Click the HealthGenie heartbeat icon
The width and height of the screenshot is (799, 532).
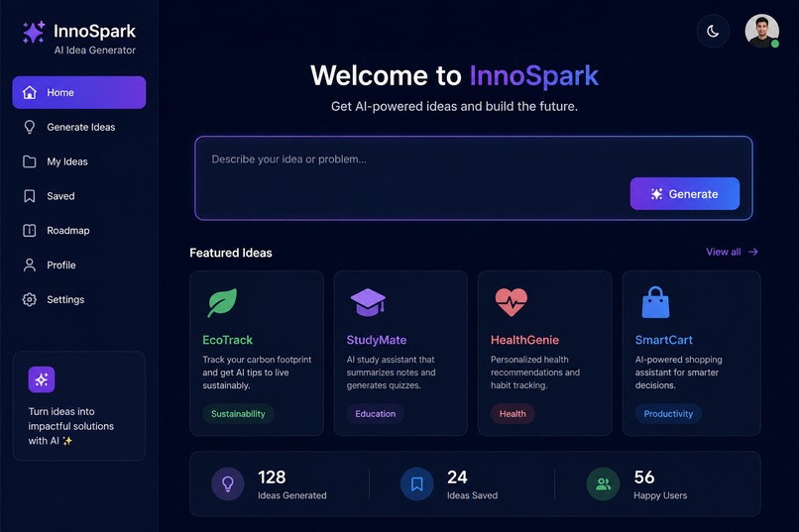(512, 302)
